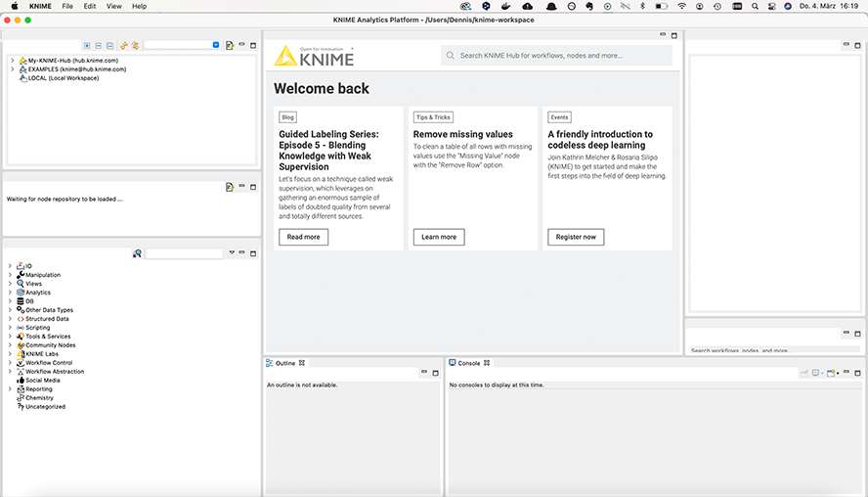This screenshot has width=868, height=497.
Task: Click the Bluetooth icon in the menu bar
Action: (x=642, y=6)
